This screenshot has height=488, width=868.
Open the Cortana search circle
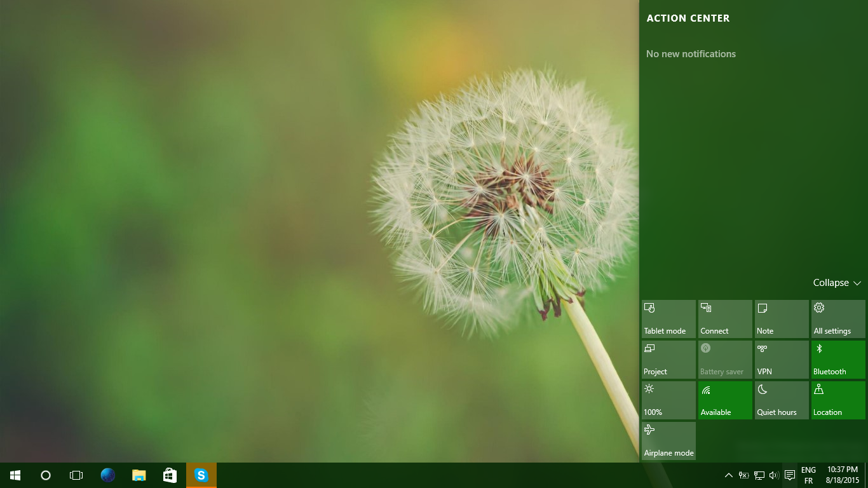tap(46, 475)
